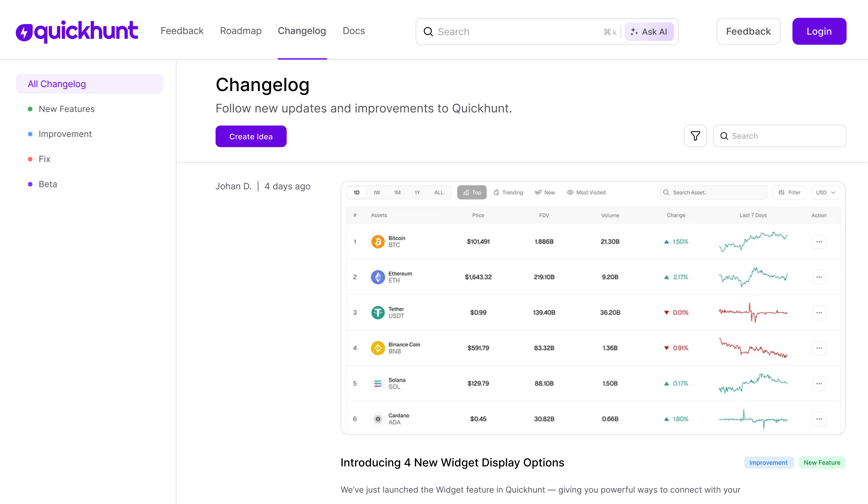Click the sparkle icon in Ask AI

coord(634,32)
